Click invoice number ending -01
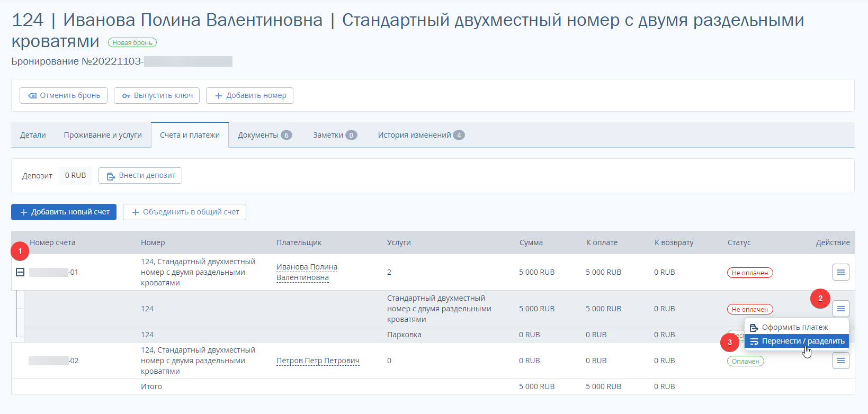868x414 pixels. click(x=53, y=272)
